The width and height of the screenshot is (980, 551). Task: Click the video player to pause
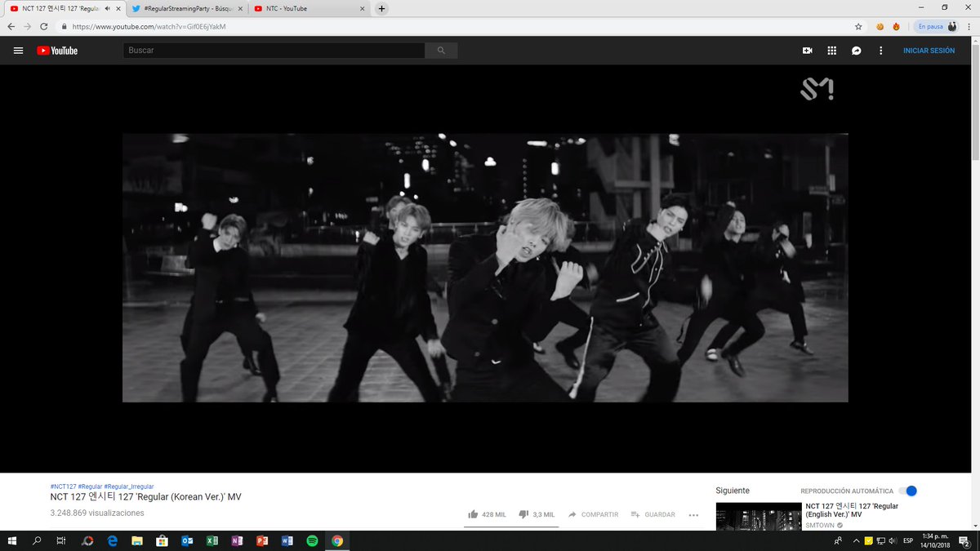(485, 268)
